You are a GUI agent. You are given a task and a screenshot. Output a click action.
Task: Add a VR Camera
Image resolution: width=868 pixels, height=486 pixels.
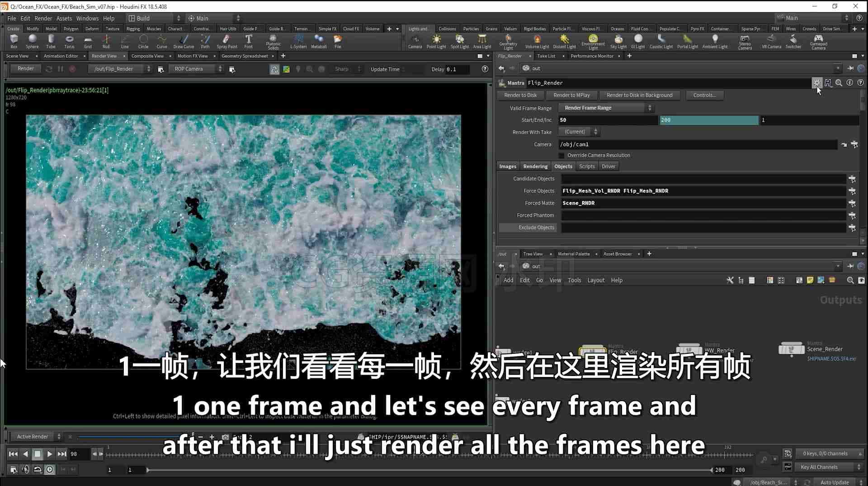coord(771,41)
